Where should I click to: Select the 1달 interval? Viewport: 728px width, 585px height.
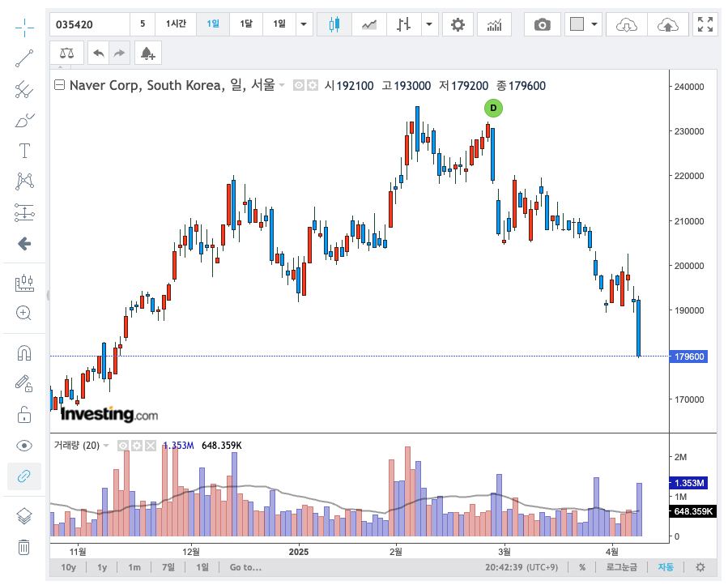246,24
